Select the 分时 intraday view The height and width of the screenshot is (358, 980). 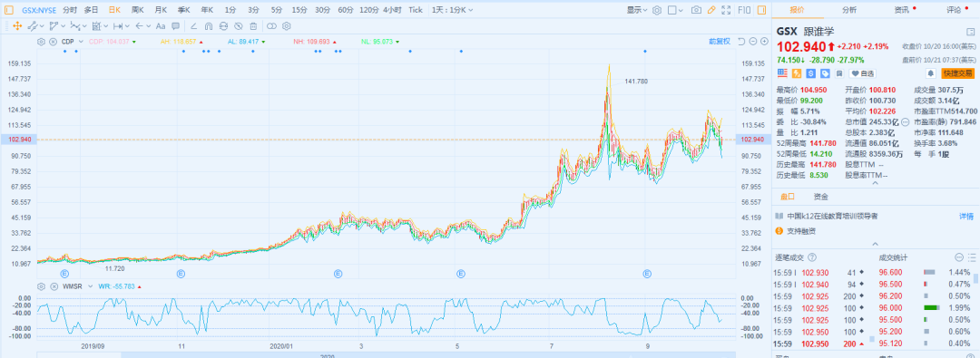tap(70, 10)
